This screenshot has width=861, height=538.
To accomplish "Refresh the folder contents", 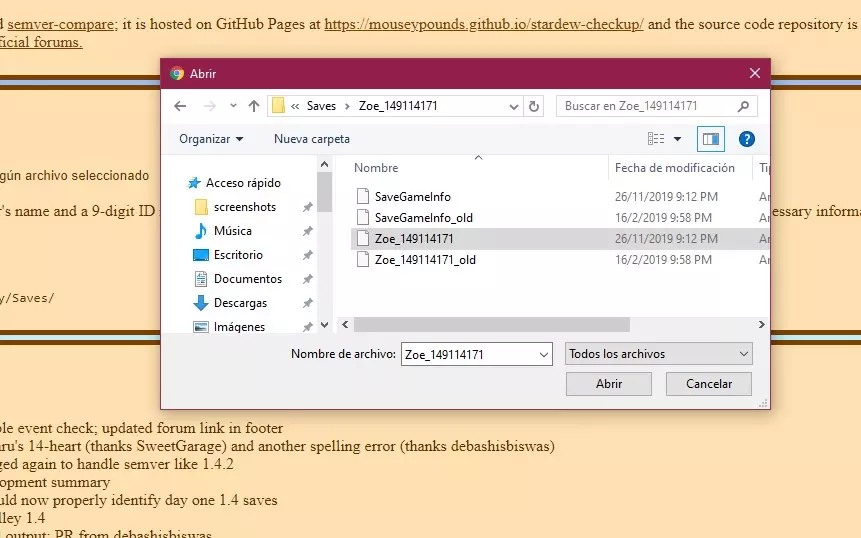I will [x=534, y=107].
